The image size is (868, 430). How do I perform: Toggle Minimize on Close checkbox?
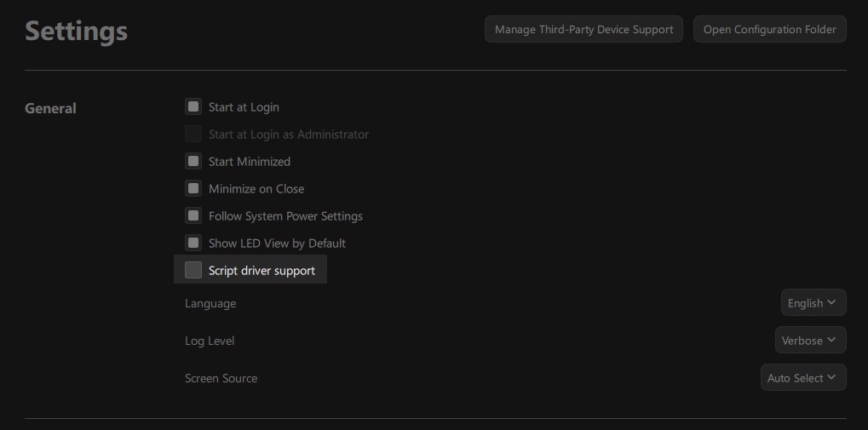click(193, 188)
